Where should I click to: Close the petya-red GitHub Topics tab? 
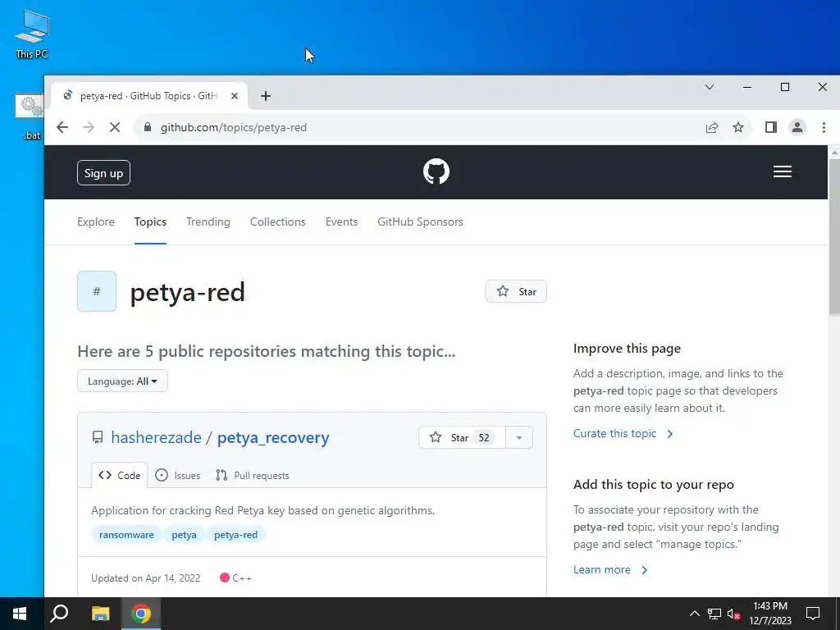click(x=234, y=96)
